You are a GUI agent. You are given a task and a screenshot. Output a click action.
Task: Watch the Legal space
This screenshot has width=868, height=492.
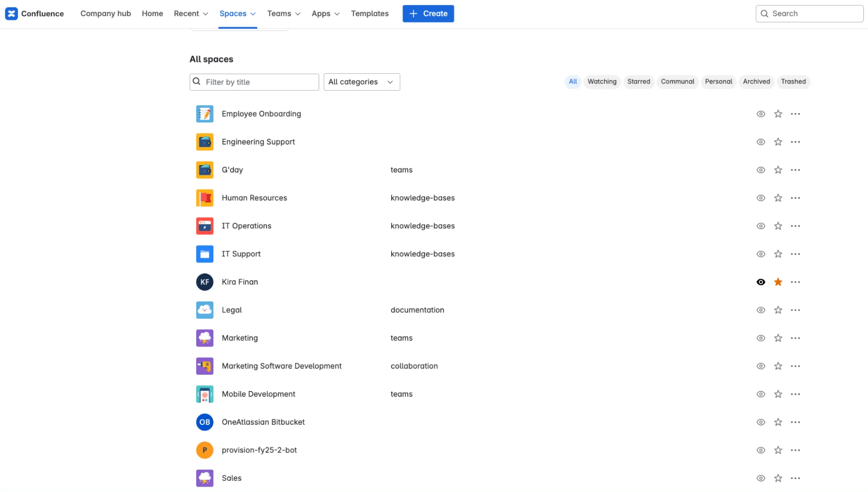pyautogui.click(x=760, y=310)
